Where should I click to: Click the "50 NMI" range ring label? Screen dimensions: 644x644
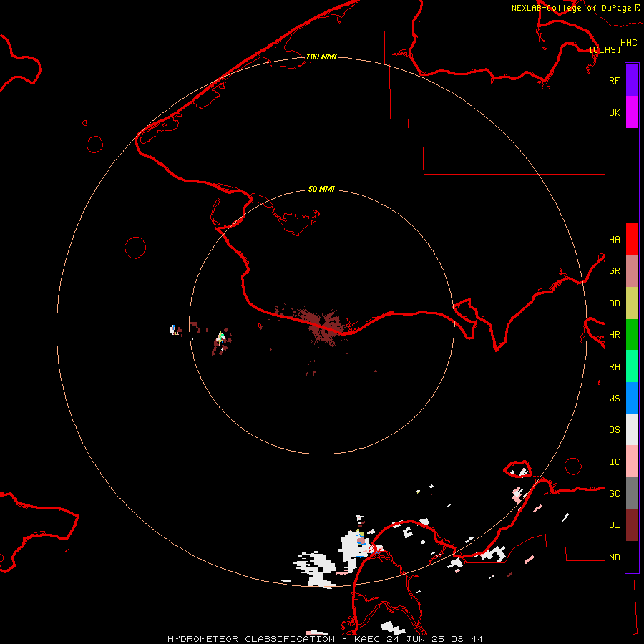pyautogui.click(x=321, y=189)
